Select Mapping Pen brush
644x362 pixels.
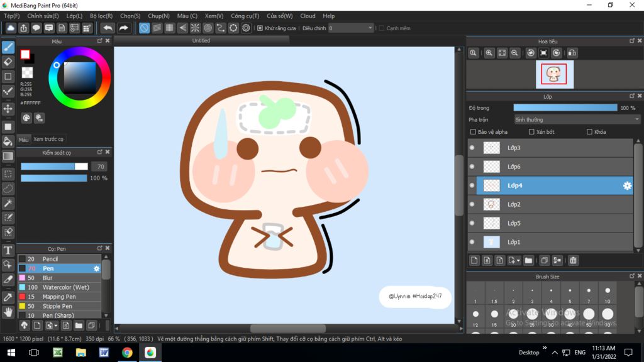pyautogui.click(x=59, y=297)
